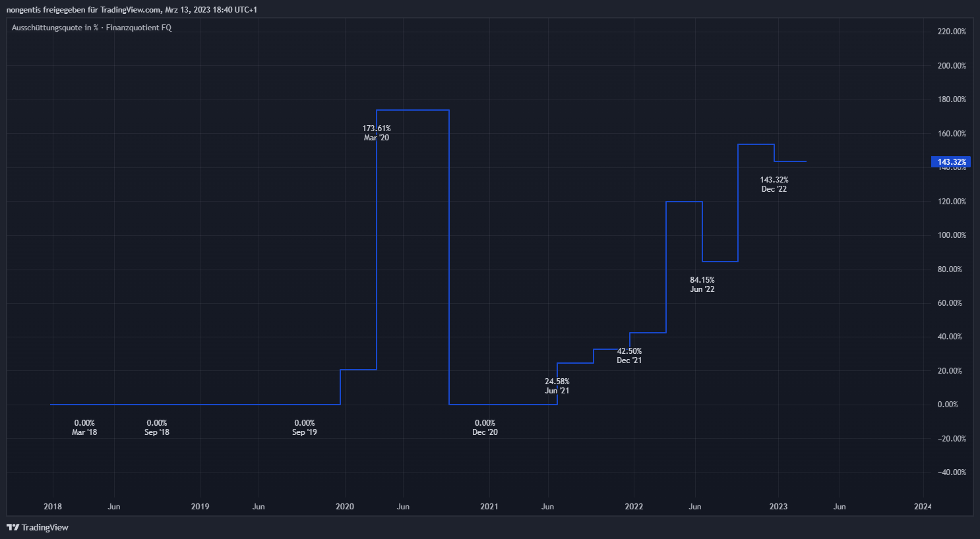Select the 24.58% Jun '21 data label
The image size is (980, 539).
(x=557, y=386)
